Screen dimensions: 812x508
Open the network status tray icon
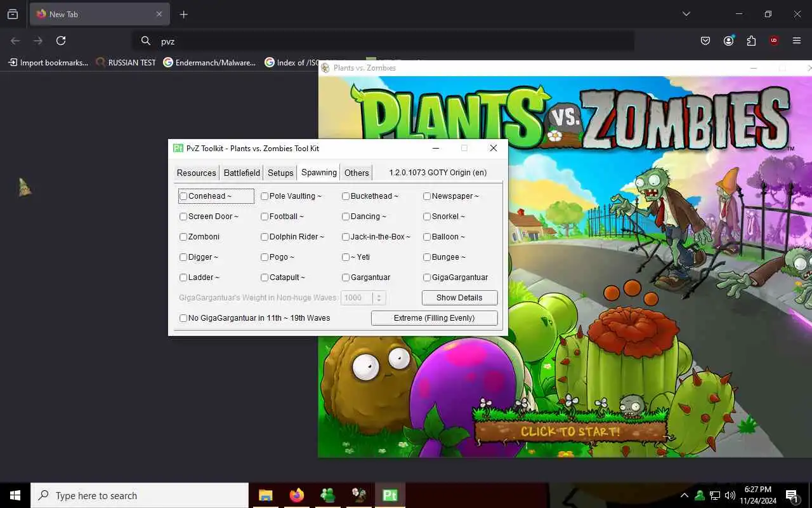(714, 495)
